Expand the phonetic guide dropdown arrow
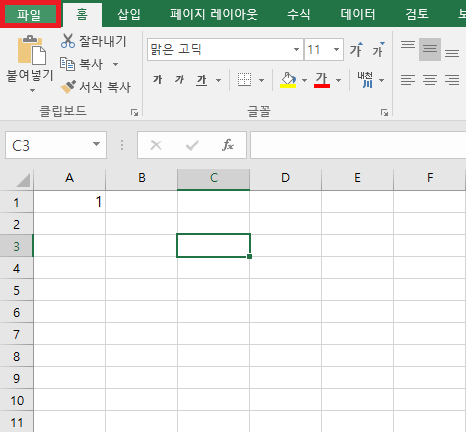 point(382,80)
